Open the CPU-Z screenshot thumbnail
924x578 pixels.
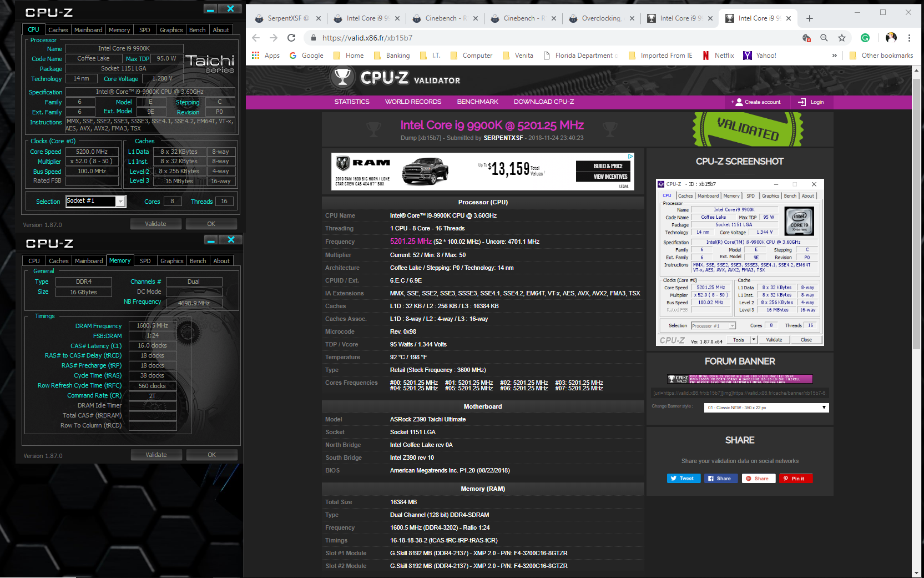pyautogui.click(x=740, y=262)
